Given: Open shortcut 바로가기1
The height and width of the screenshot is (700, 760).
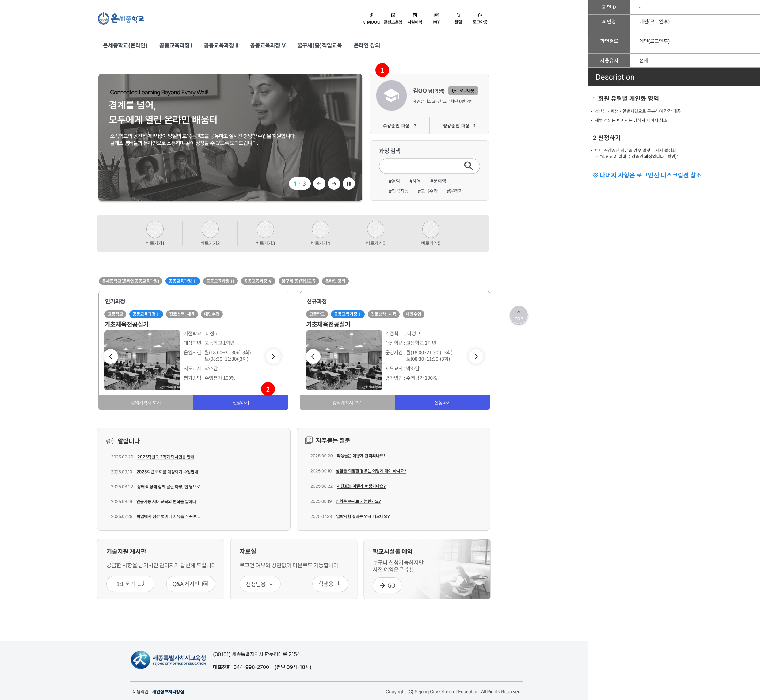Looking at the screenshot, I should pyautogui.click(x=155, y=233).
